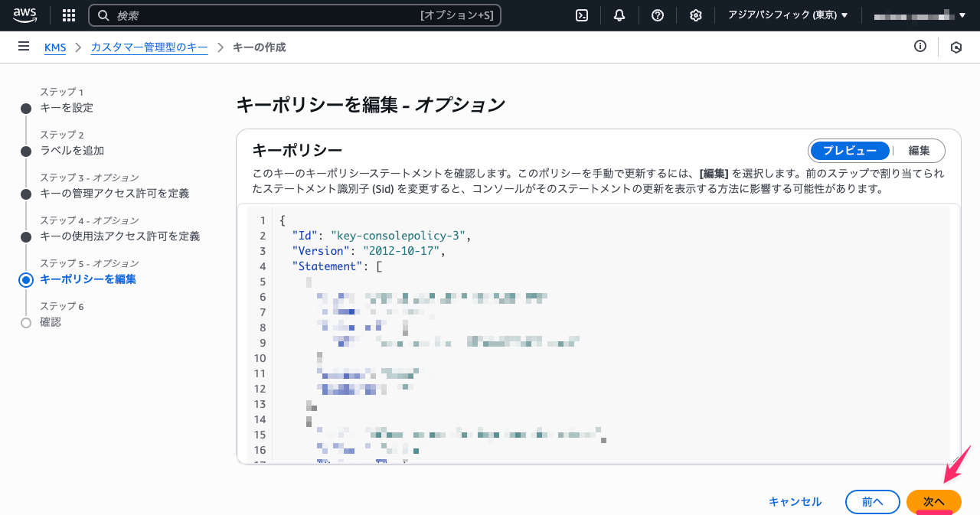Viewport: 980px width, 515px height.
Task: Expand the アジアパシフィック (東京) region dropdown
Action: tap(788, 15)
